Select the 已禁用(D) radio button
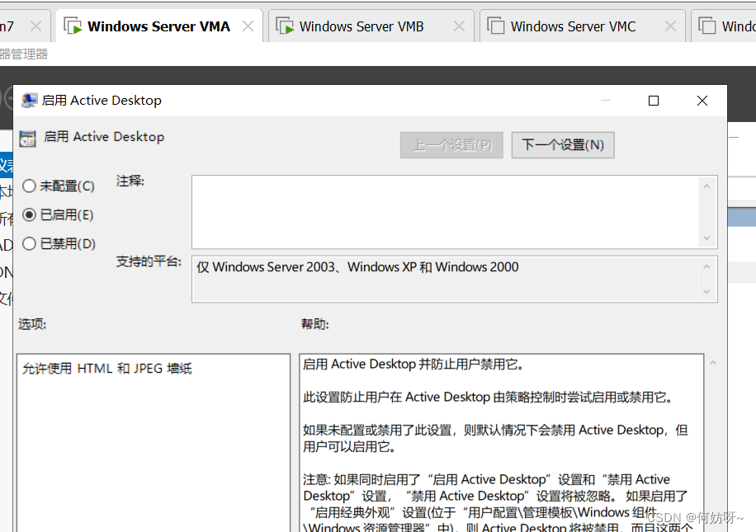The image size is (756, 532). [29, 243]
